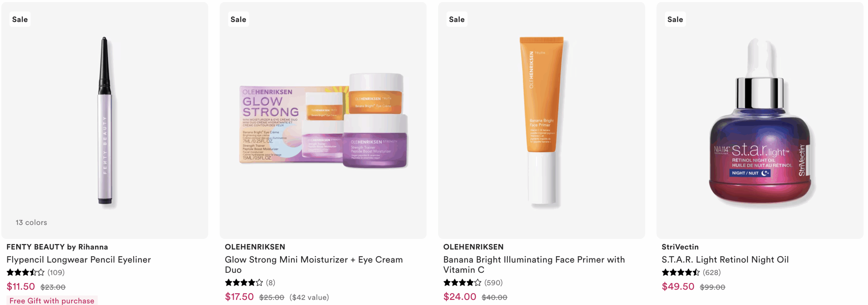Viewport: 868px width, 305px height.
Task: Click the Sale badge on Fenty eyeliner
Action: [x=20, y=19]
